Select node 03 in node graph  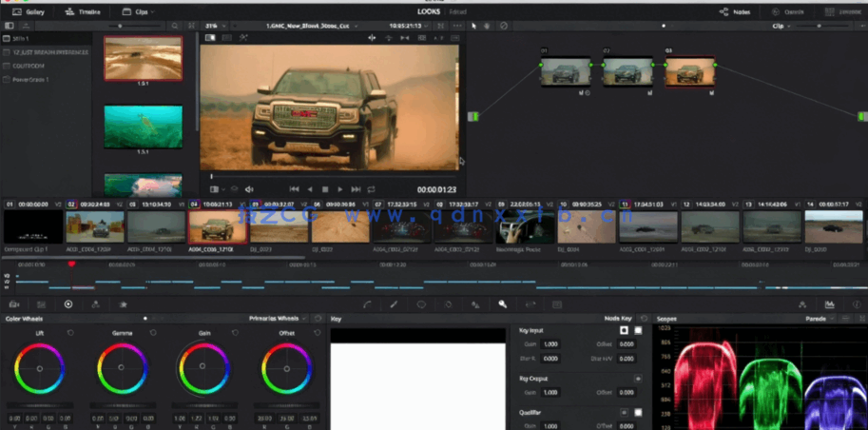690,71
